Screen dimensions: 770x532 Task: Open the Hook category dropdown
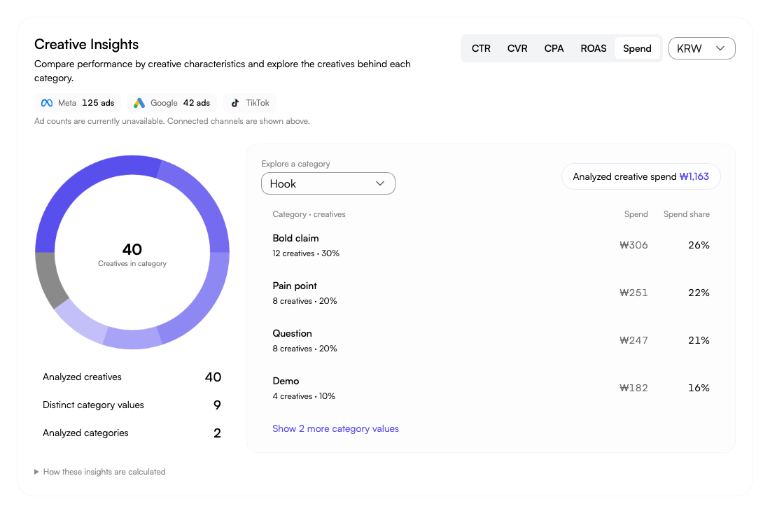[328, 183]
